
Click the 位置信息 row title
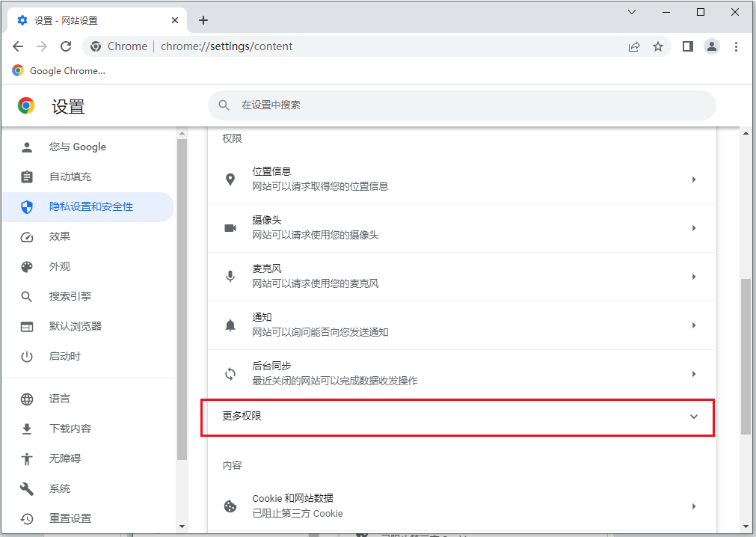tap(271, 171)
